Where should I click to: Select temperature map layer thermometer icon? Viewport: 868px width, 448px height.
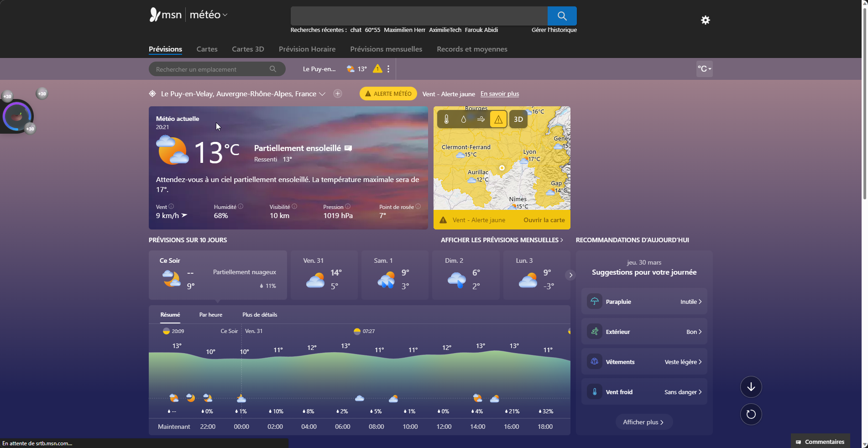tap(446, 119)
